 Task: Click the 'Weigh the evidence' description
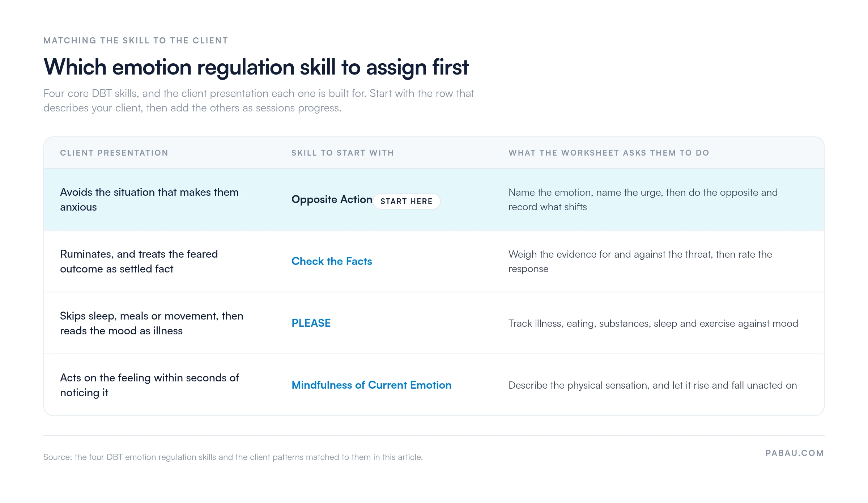coord(640,261)
